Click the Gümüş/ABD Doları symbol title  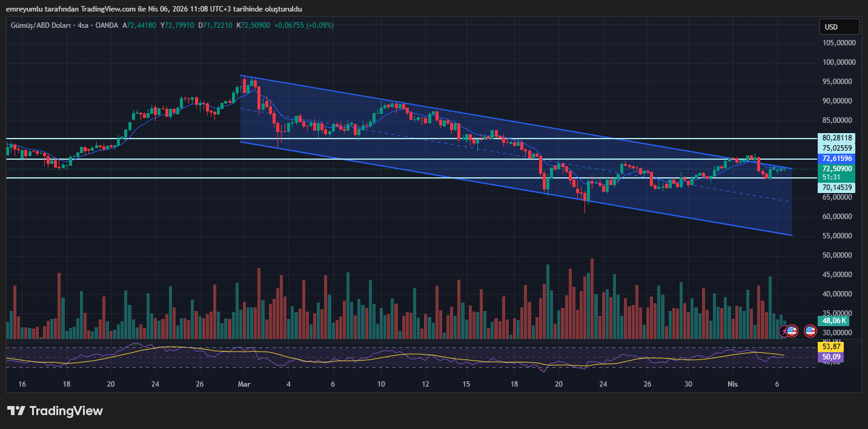39,25
